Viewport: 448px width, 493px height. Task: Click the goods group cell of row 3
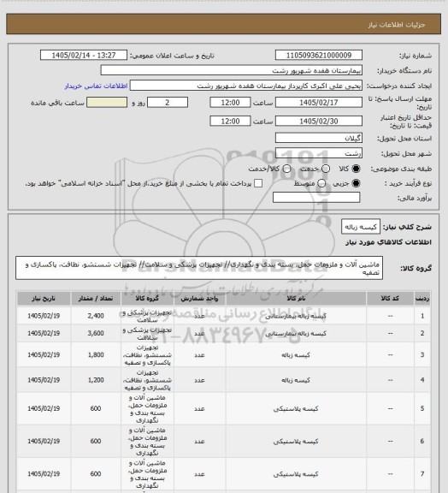click(147, 355)
